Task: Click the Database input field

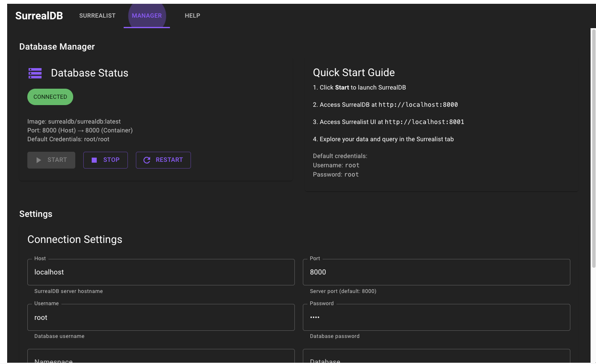Action: tap(437, 359)
